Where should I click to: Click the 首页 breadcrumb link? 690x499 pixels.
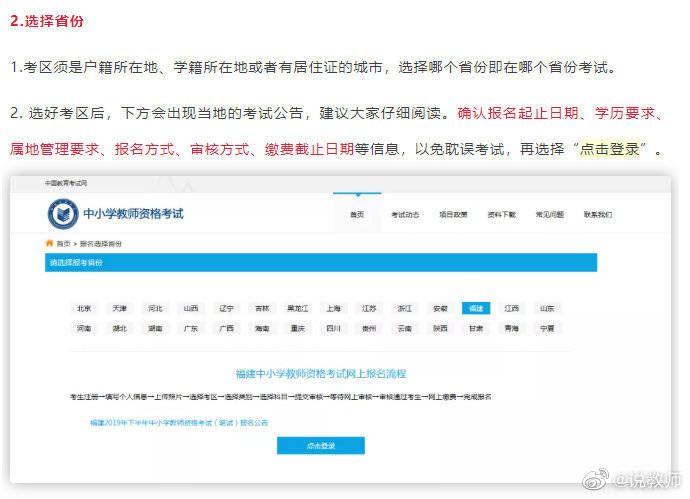pos(63,244)
